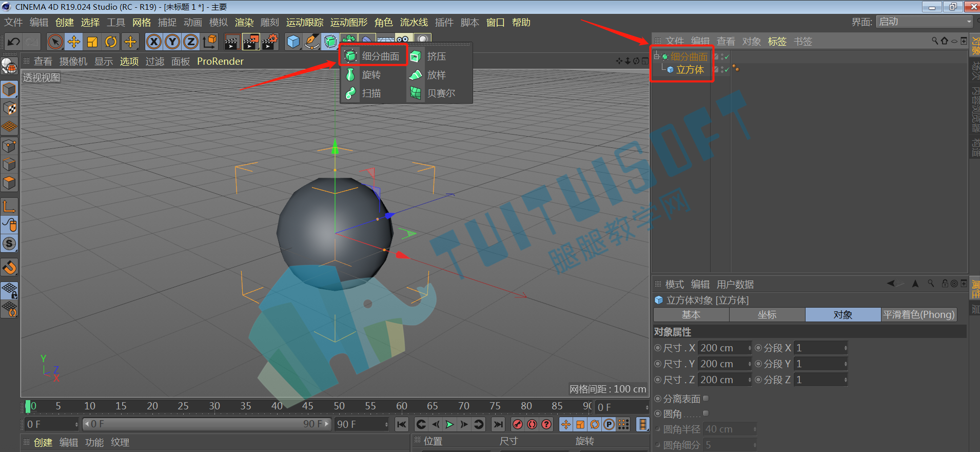
Task: Click the green play forward button
Action: point(449,424)
